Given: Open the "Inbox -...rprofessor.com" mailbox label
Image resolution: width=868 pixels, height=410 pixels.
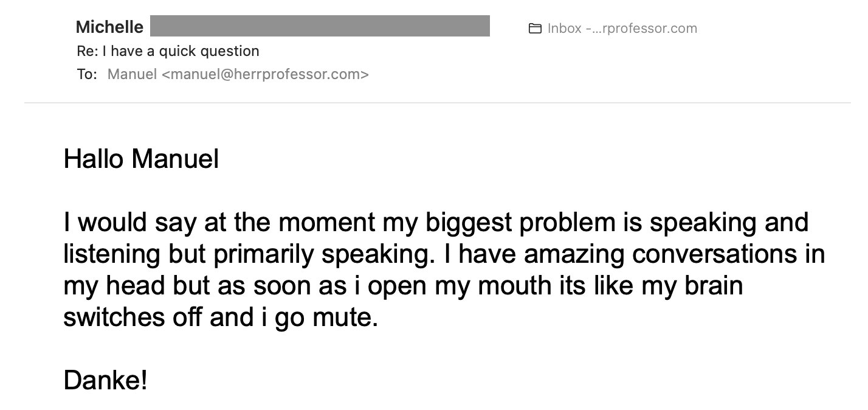Looking at the screenshot, I should coord(622,29).
